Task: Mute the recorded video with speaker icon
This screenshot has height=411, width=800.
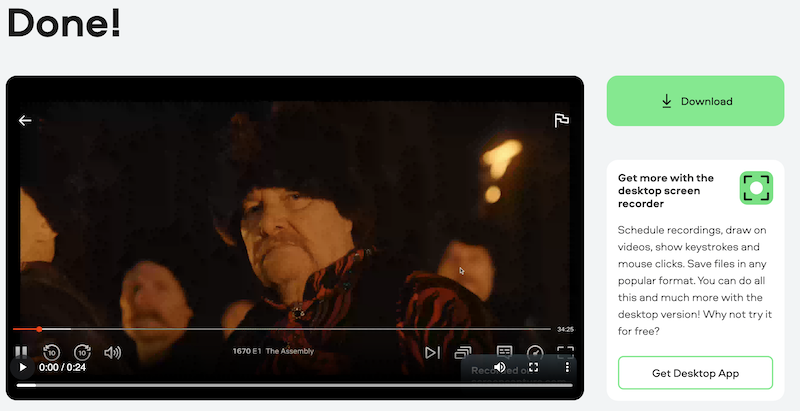Action: 500,367
